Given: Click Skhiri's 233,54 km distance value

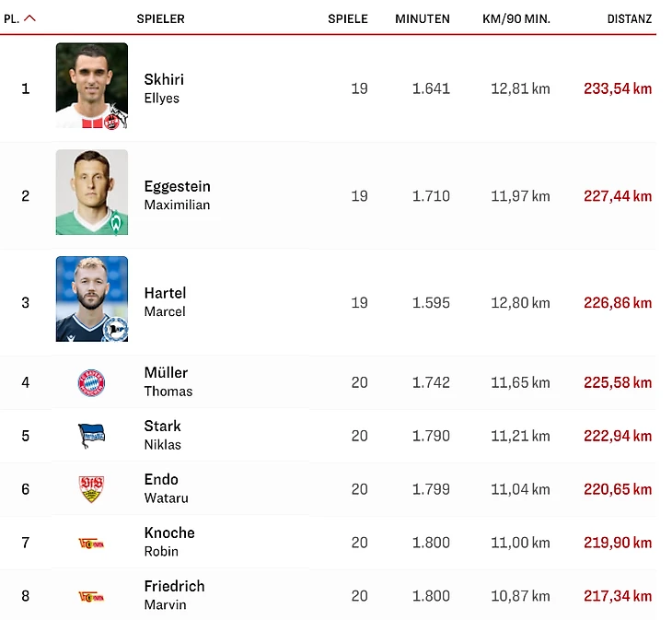Looking at the screenshot, I should [x=617, y=89].
